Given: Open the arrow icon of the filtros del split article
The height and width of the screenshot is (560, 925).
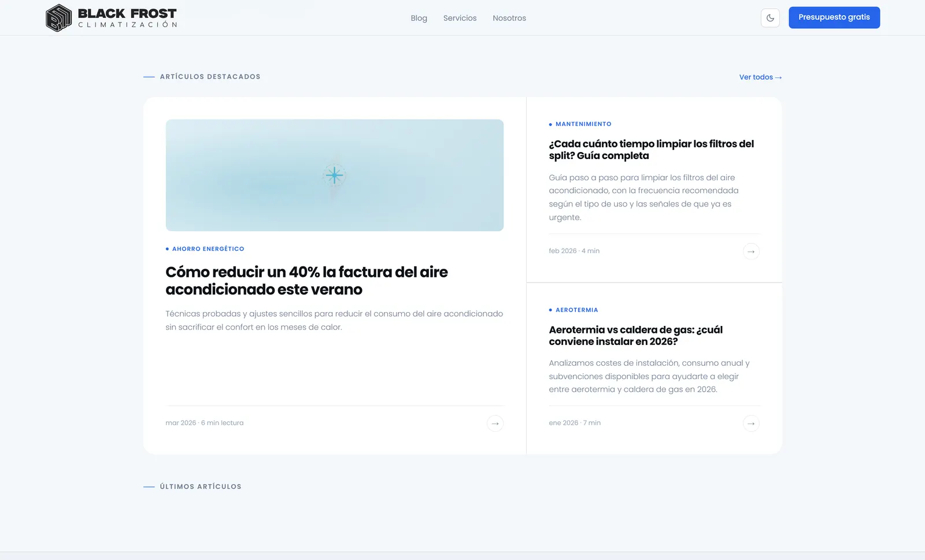Looking at the screenshot, I should pyautogui.click(x=751, y=251).
